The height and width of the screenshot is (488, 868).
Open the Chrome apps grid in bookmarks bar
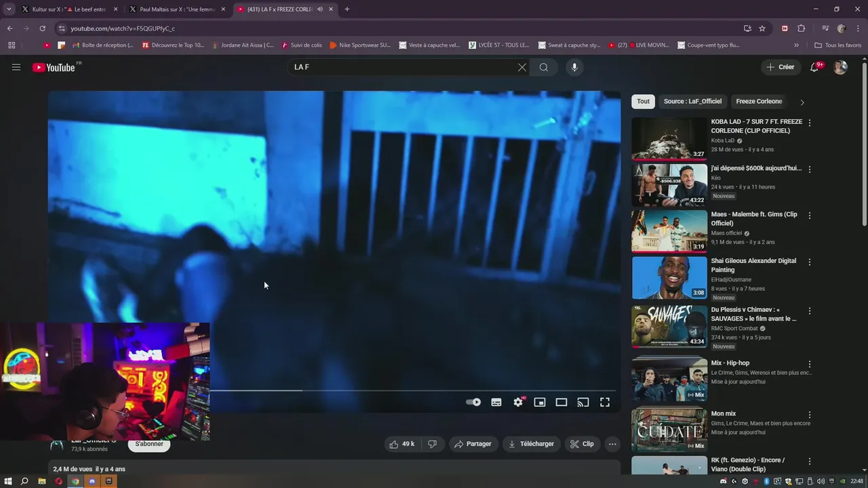coord(12,45)
